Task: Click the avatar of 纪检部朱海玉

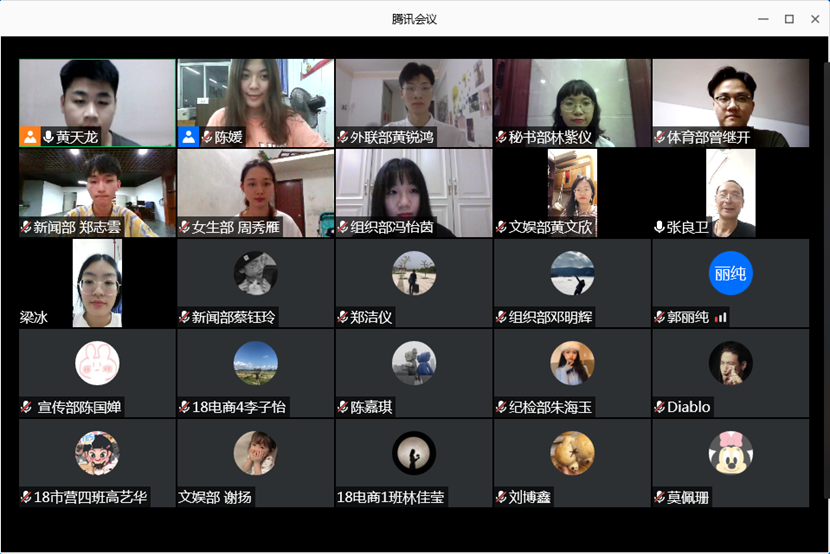Action: (572, 363)
